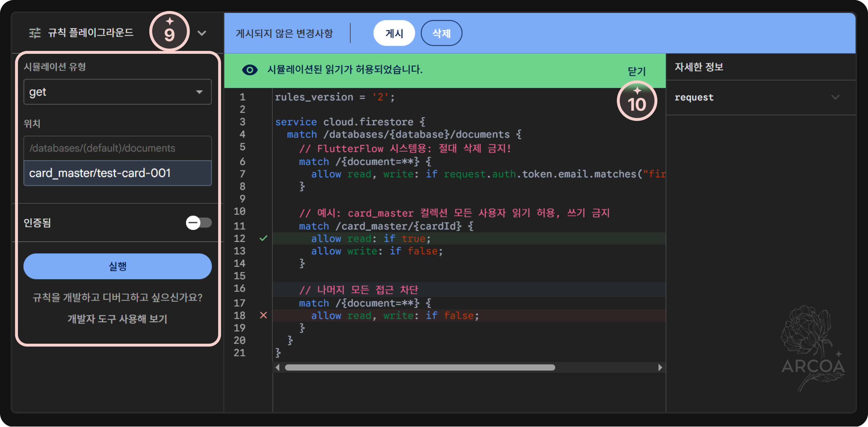
Task: Click horizontal scrollbar left arrow
Action: tap(277, 367)
